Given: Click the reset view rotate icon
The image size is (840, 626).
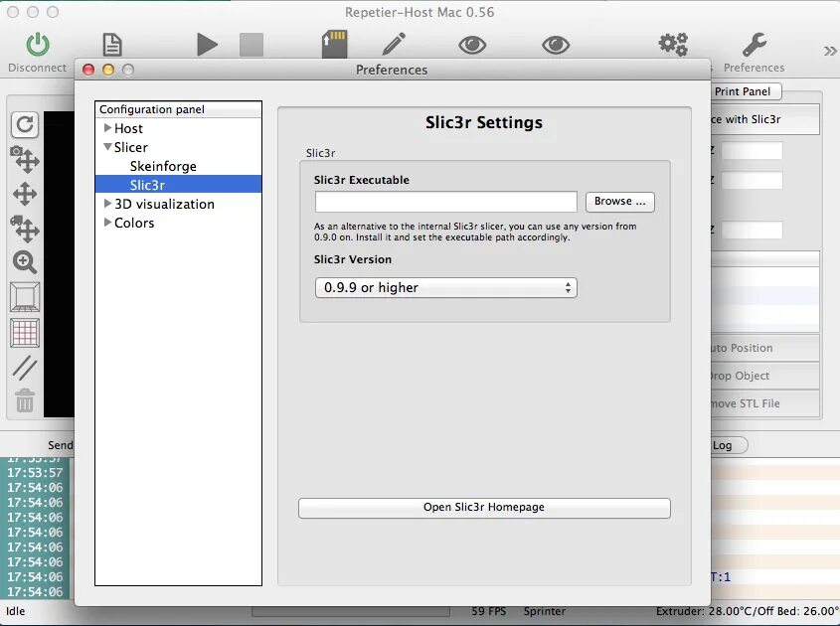Looking at the screenshot, I should [x=25, y=125].
